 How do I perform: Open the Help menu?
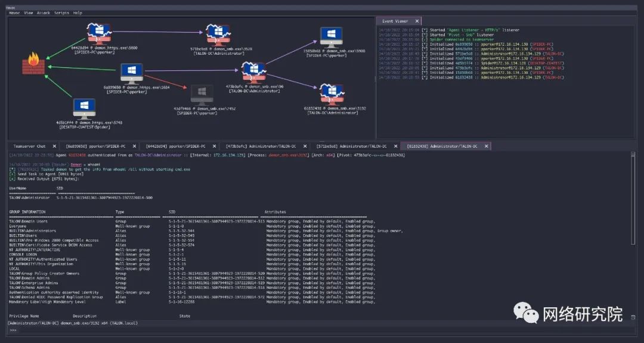78,13
